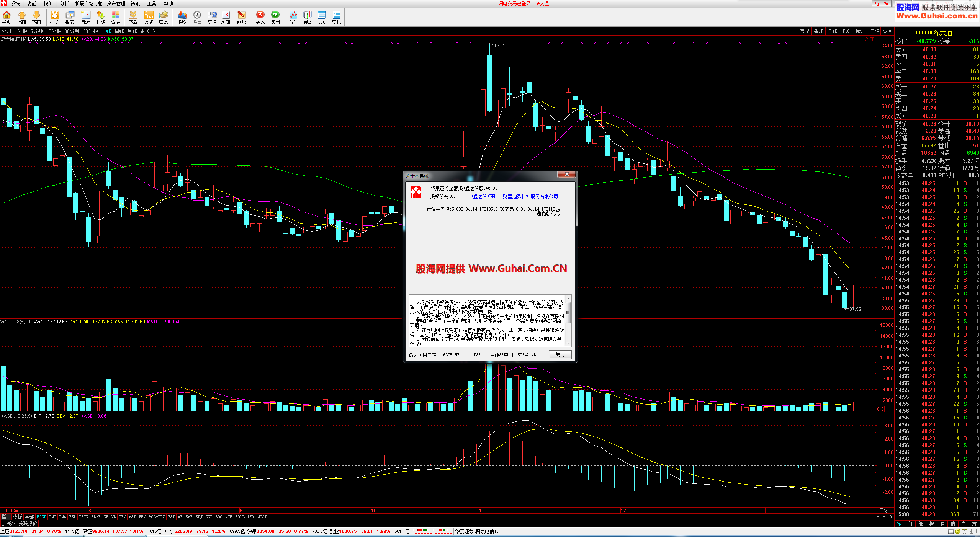Click the 标记 mark option in the chart header
This screenshot has height=537, width=980.
pyautogui.click(x=860, y=31)
